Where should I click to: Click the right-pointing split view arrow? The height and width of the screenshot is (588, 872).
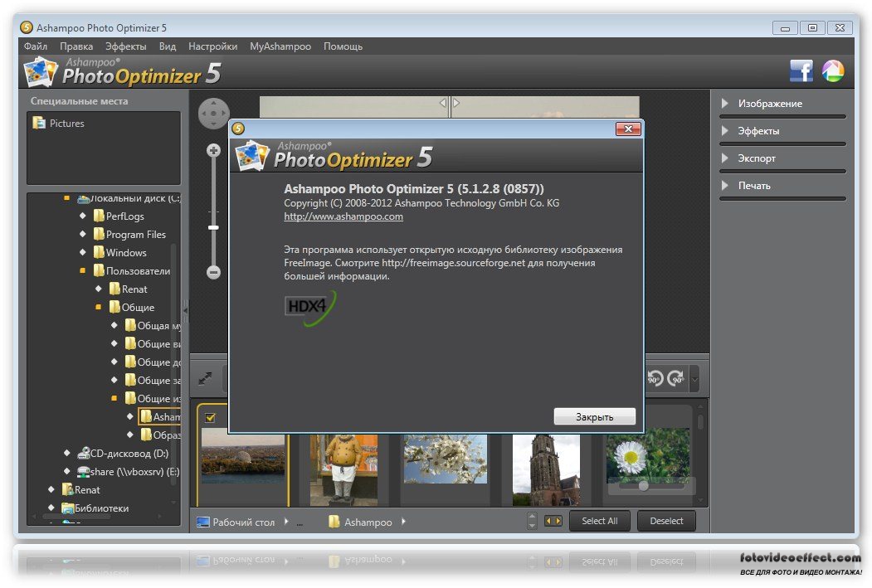(456, 103)
